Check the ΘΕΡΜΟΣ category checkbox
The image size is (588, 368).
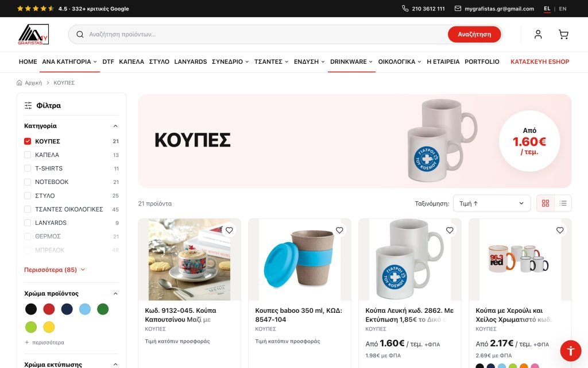click(x=28, y=236)
